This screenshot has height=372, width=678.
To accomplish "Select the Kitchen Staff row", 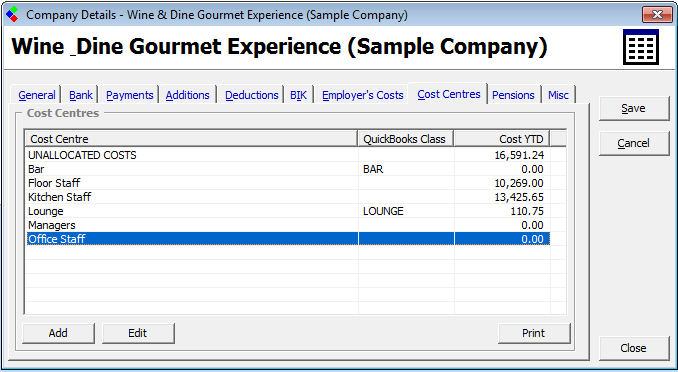I will (288, 197).
